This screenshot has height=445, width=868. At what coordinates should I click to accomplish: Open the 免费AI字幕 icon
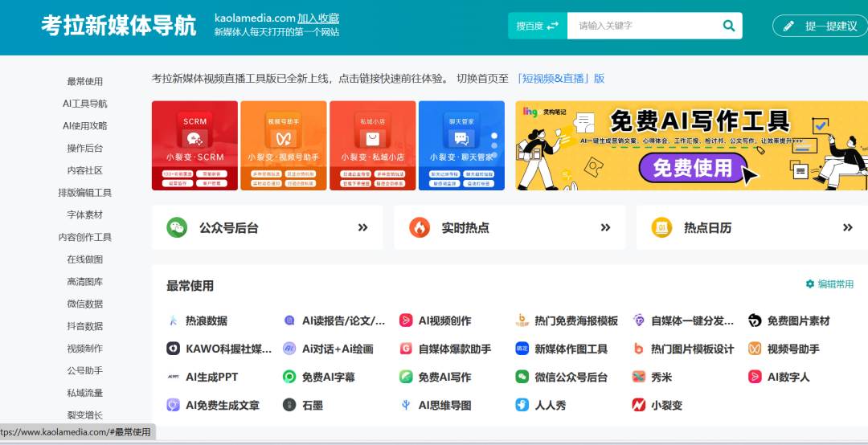289,377
